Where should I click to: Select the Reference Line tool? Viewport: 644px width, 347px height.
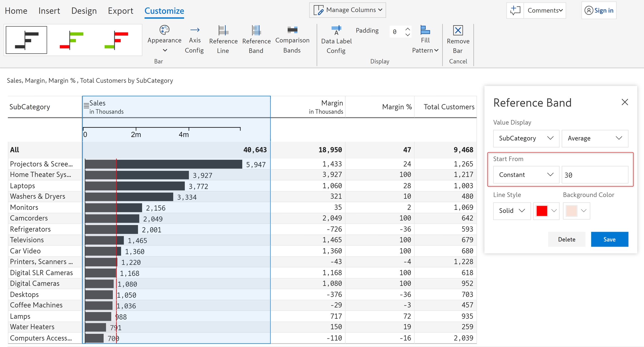click(223, 31)
